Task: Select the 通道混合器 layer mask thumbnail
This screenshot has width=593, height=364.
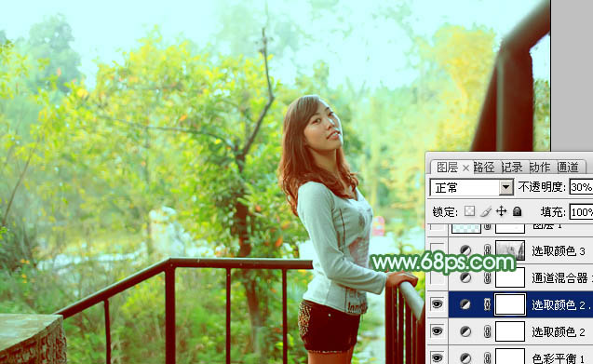Action: (510, 277)
